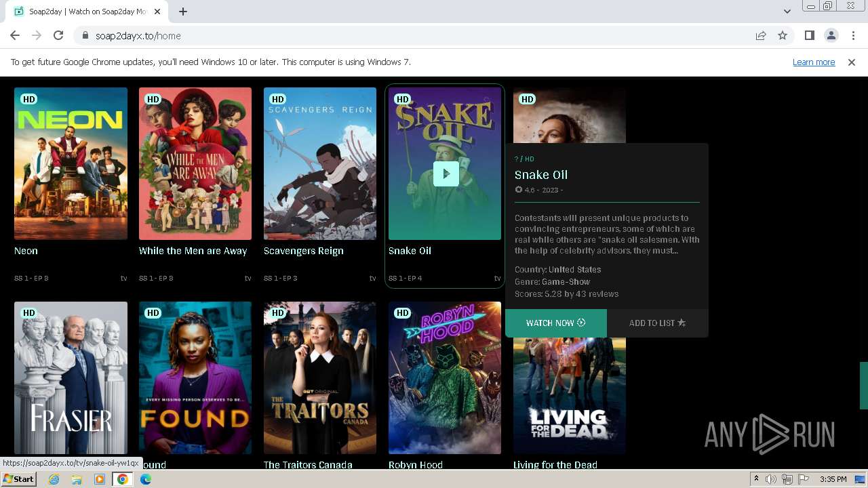Click Scavengers Reign title link
This screenshot has width=868, height=488.
(x=304, y=251)
